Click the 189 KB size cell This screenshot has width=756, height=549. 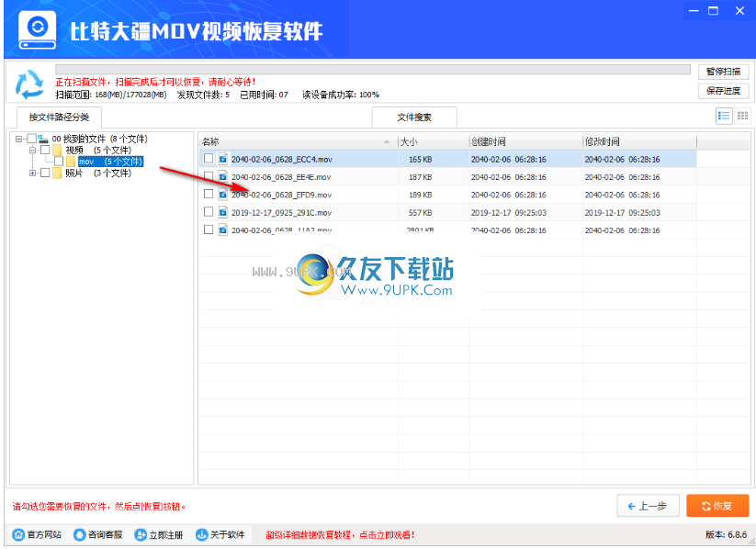pyautogui.click(x=421, y=195)
